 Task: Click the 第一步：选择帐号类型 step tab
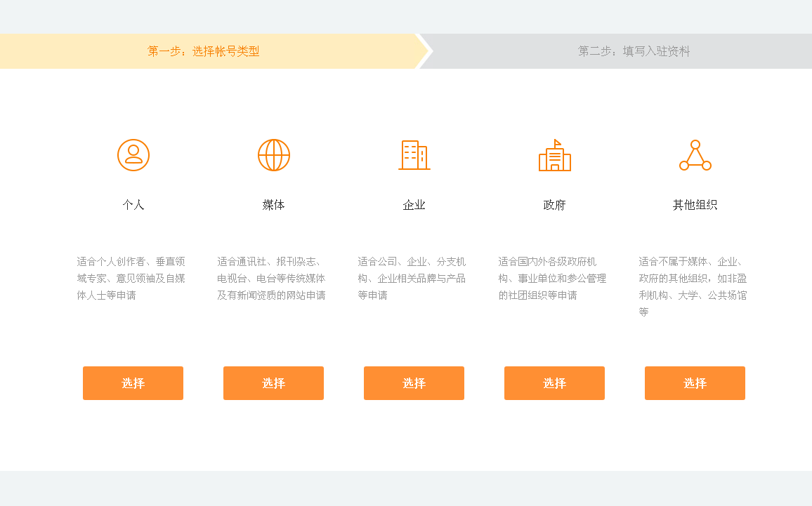[204, 51]
